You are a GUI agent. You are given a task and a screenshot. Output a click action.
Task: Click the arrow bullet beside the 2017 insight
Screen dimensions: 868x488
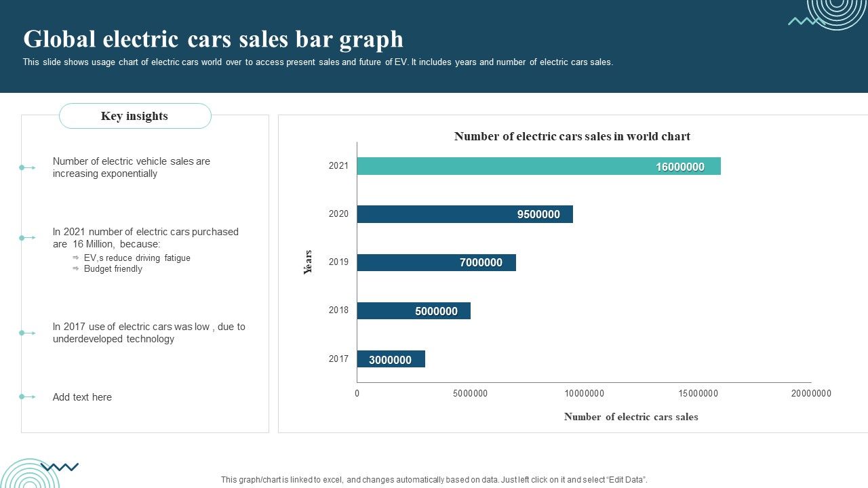(27, 333)
